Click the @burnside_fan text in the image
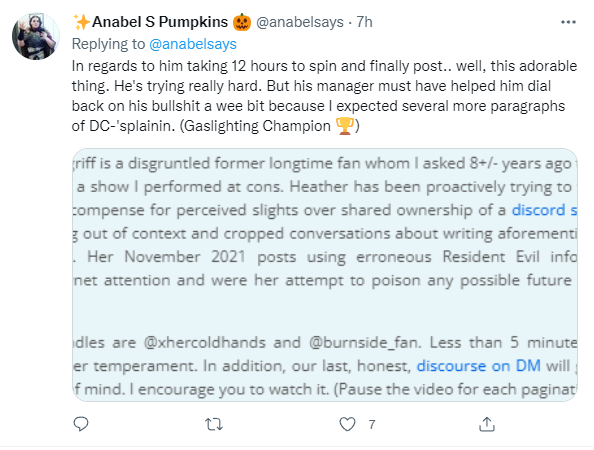This screenshot has height=450, width=594. pyautogui.click(x=365, y=342)
